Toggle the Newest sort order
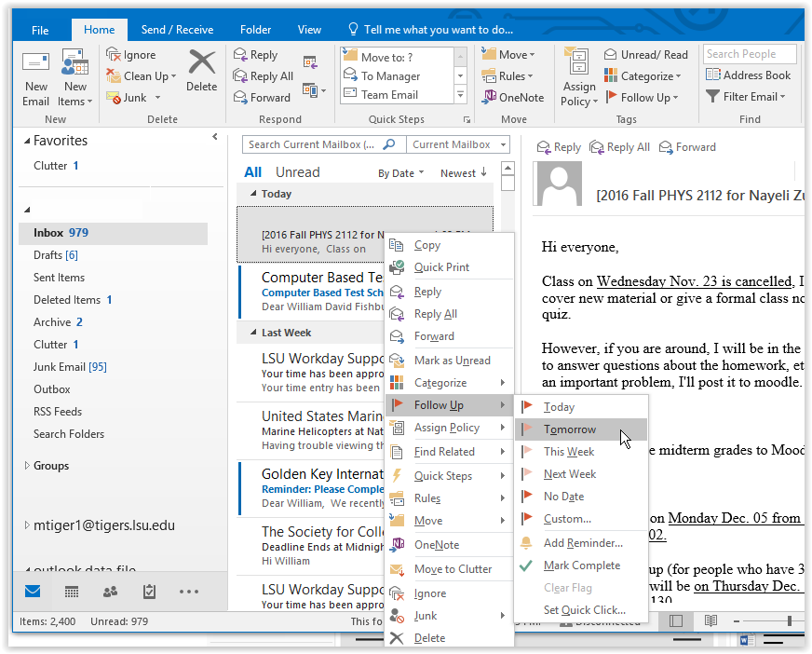The width and height of the screenshot is (812, 654). click(463, 173)
